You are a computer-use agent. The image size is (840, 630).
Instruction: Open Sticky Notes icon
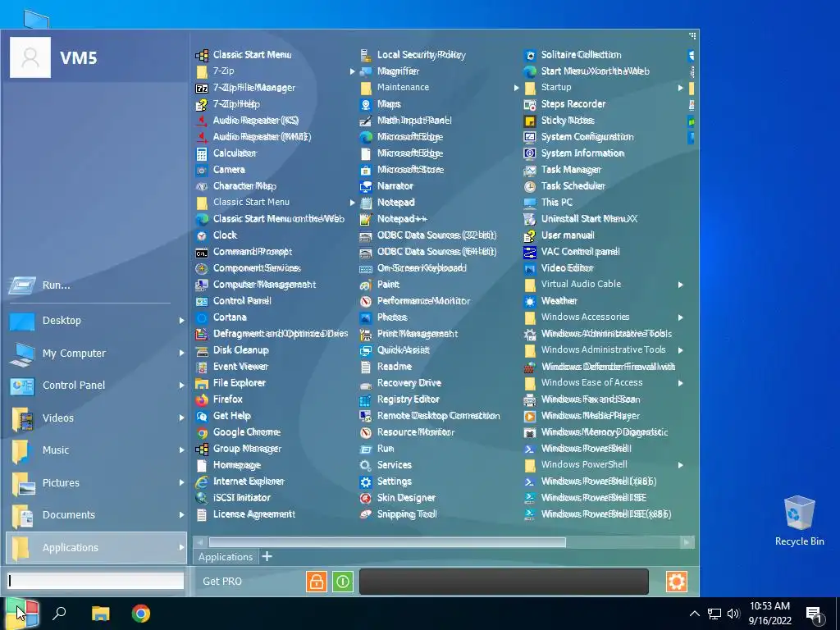[x=530, y=121]
